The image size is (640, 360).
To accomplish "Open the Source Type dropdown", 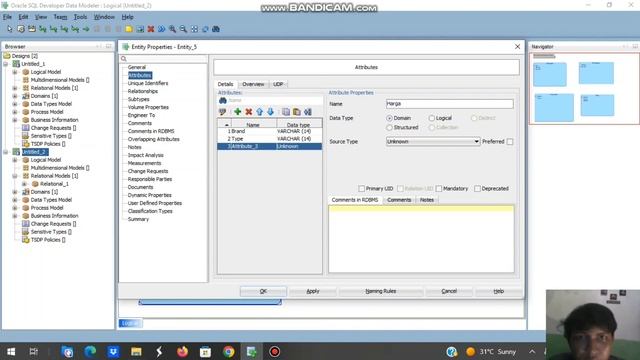I will tap(433, 142).
